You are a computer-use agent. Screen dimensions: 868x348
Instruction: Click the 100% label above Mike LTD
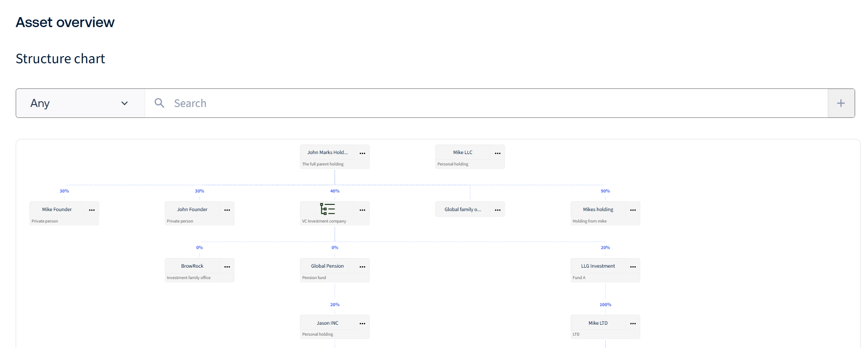point(605,305)
